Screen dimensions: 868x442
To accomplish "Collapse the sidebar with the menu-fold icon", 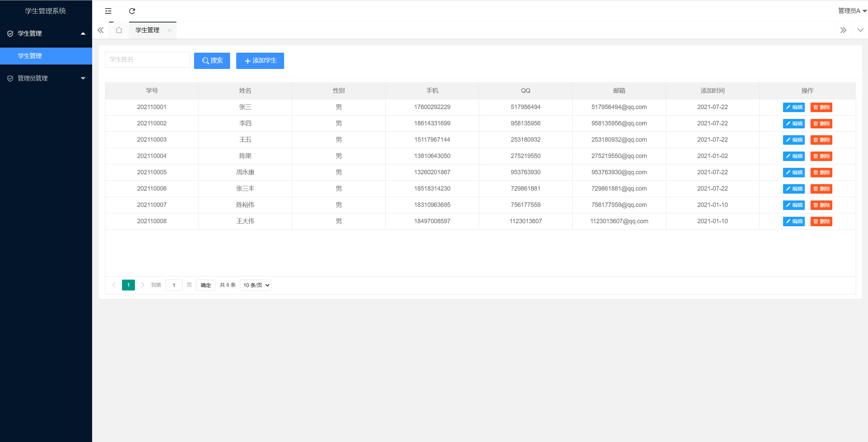I will pyautogui.click(x=108, y=11).
